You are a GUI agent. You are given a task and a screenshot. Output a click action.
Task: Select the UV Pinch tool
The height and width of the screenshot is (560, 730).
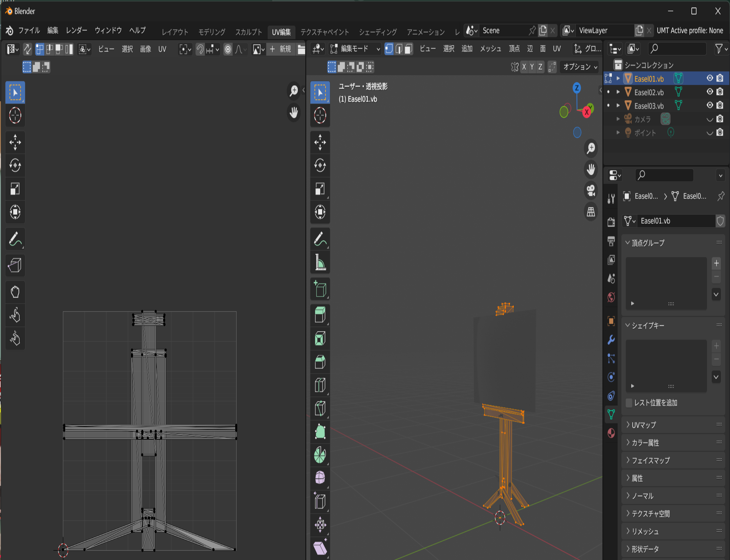[x=15, y=338]
